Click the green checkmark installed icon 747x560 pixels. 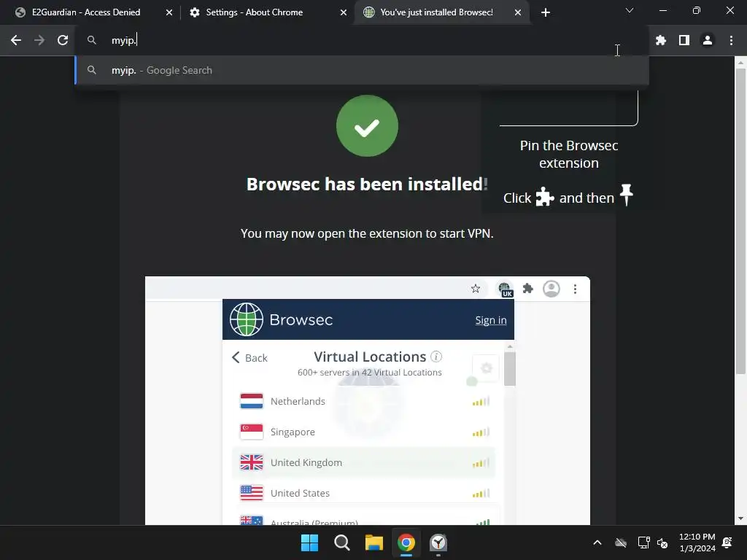click(367, 125)
